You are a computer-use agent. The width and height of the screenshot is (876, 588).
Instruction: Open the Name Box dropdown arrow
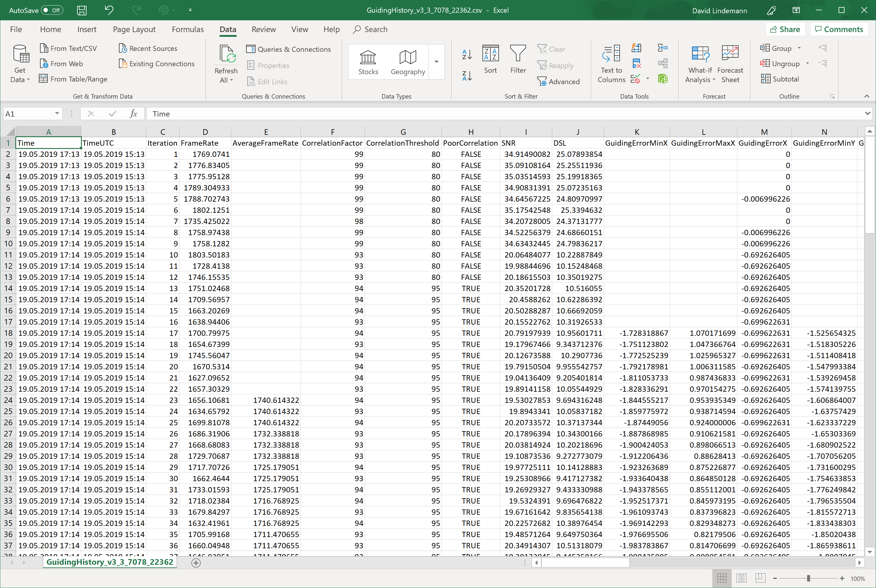pyautogui.click(x=57, y=114)
